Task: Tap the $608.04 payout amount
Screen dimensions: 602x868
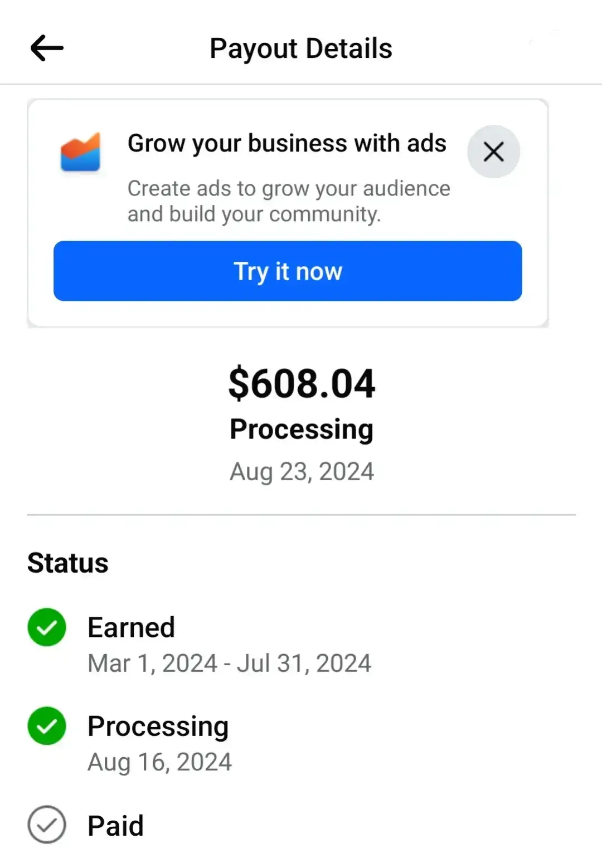Action: [302, 384]
